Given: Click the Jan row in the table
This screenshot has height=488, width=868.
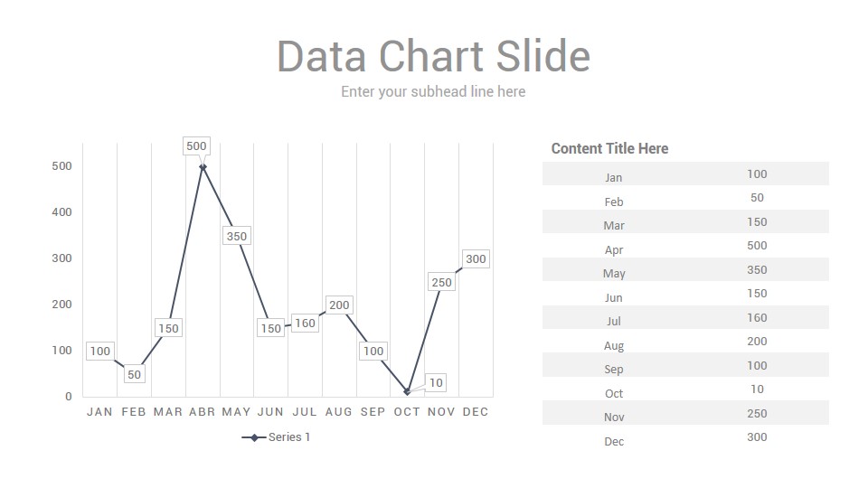Looking at the screenshot, I should [x=685, y=174].
